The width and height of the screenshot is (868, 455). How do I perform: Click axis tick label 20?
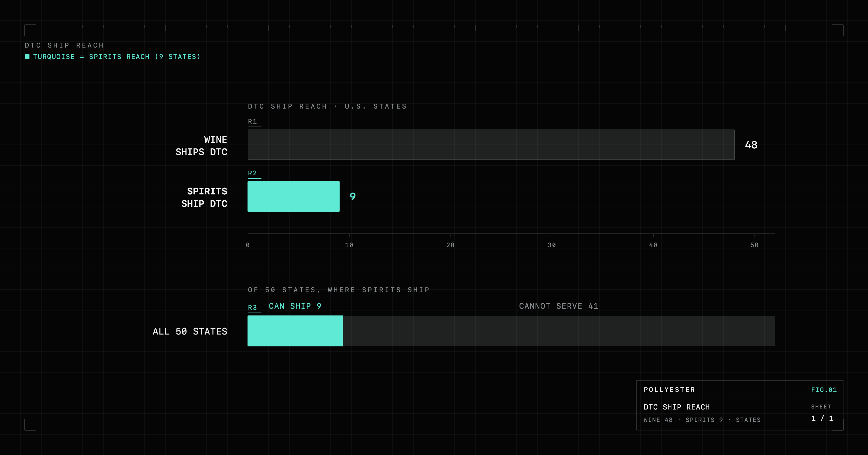pyautogui.click(x=451, y=245)
